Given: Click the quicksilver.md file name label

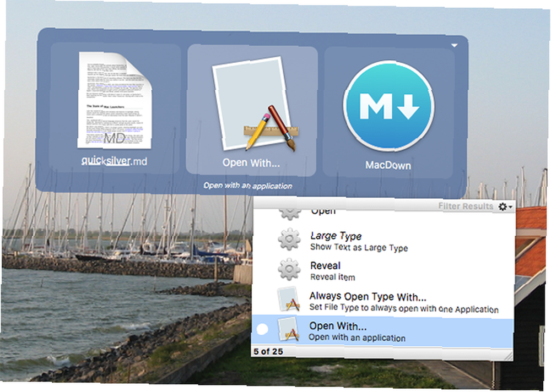Looking at the screenshot, I should pos(115,161).
